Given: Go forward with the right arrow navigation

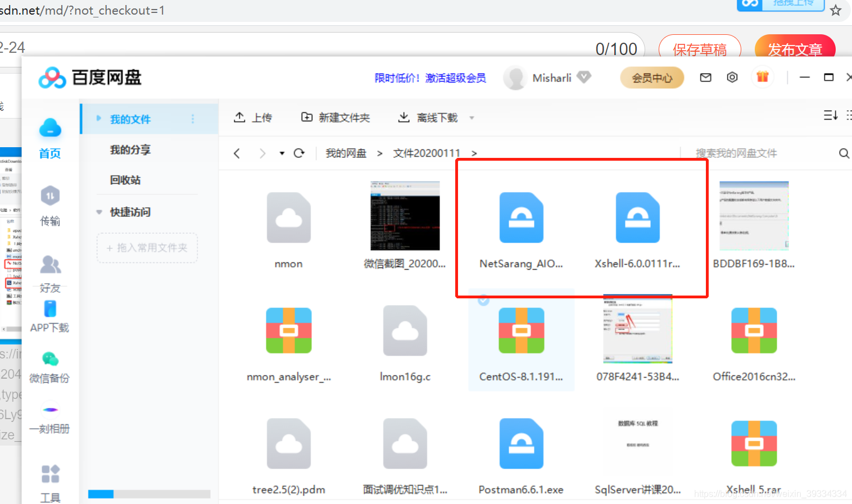Looking at the screenshot, I should click(x=262, y=153).
